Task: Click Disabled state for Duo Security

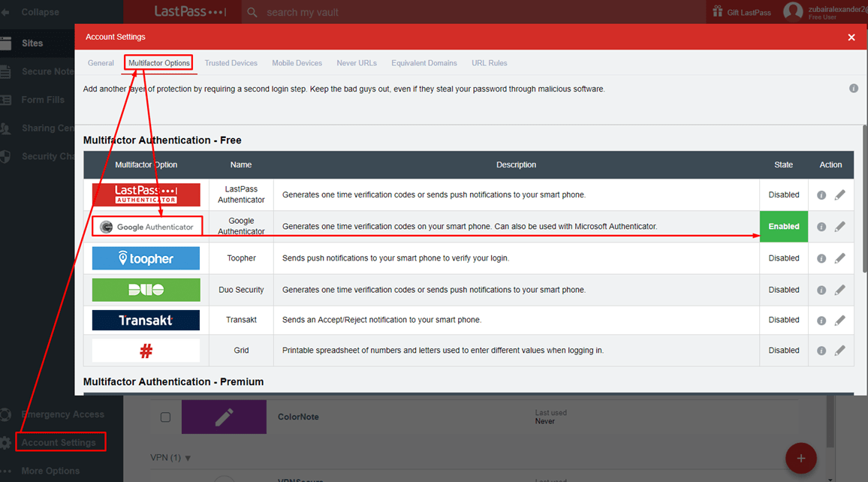Action: coord(783,289)
